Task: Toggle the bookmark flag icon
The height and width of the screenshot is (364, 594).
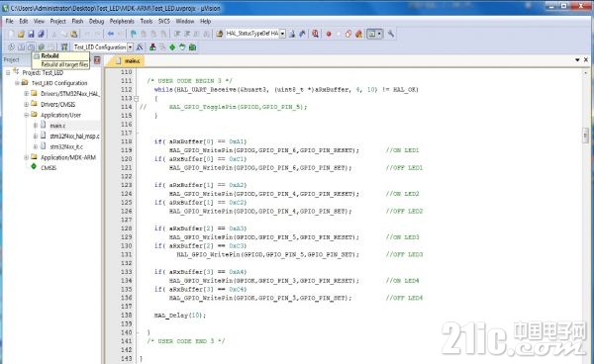Action: [x=134, y=34]
